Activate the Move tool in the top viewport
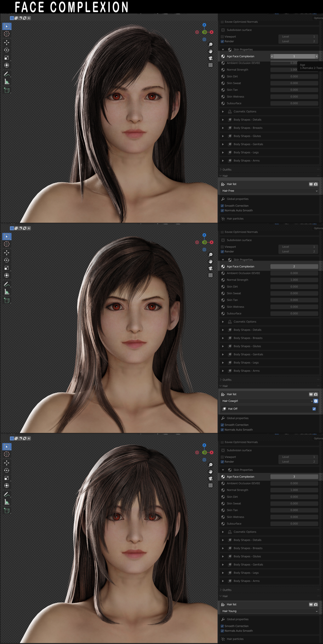 (7, 42)
